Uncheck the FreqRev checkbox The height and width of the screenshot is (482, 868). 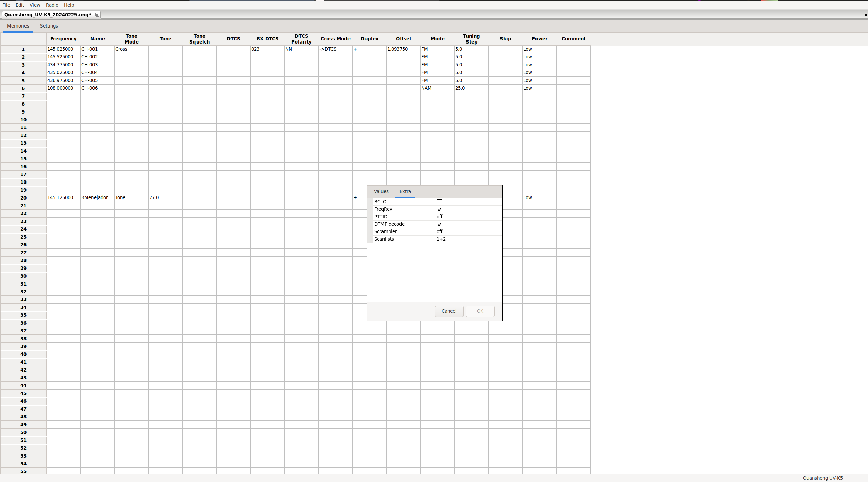[439, 209]
